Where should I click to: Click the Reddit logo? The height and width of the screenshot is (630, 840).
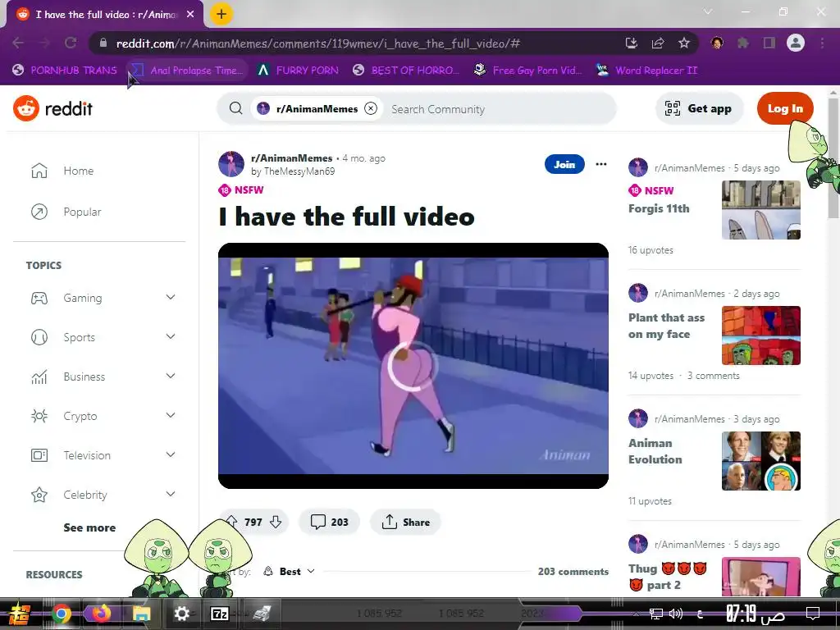pos(53,109)
